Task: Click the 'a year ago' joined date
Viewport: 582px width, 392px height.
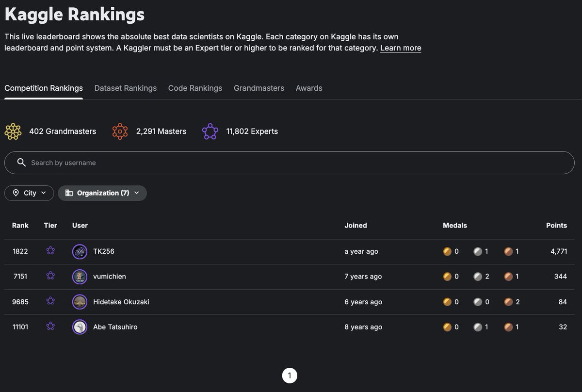Action: coord(361,251)
